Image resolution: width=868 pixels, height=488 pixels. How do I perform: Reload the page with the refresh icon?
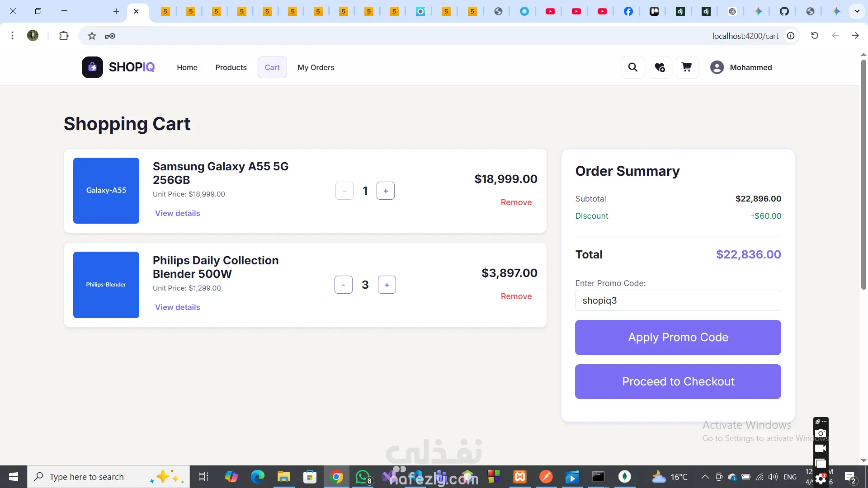pos(815,36)
